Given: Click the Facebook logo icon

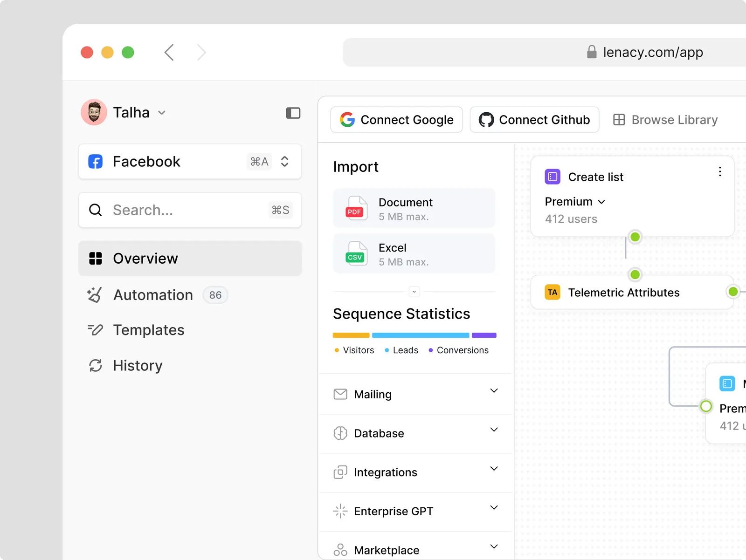Looking at the screenshot, I should pos(96,162).
